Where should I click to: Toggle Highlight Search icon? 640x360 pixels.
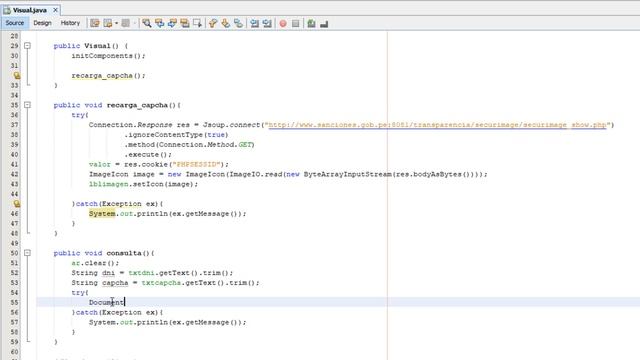[x=185, y=23]
